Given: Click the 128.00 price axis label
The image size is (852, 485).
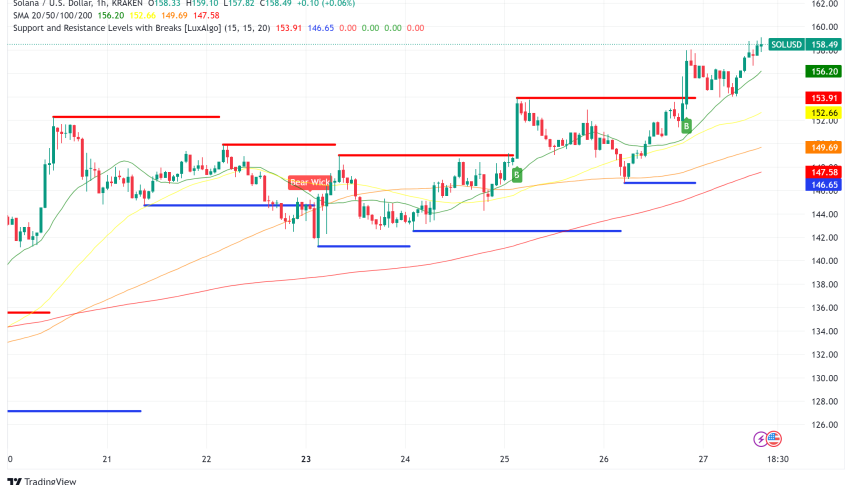Looking at the screenshot, I should tap(825, 402).
